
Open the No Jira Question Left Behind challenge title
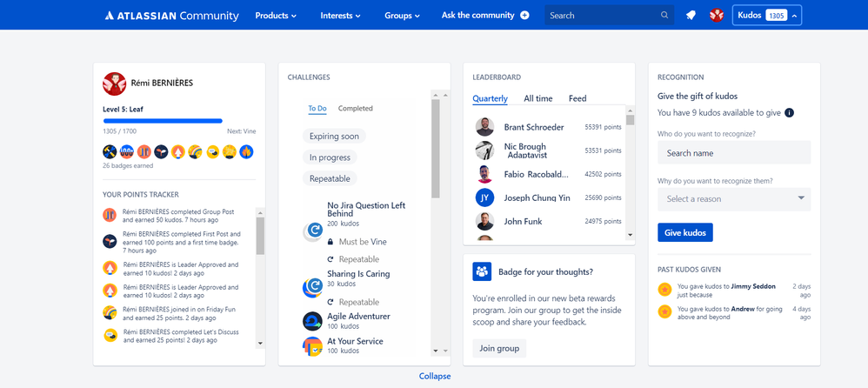(366, 209)
